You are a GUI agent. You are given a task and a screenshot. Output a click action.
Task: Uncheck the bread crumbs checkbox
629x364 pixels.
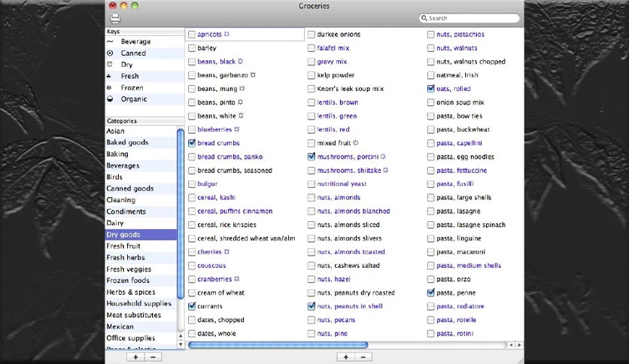[192, 143]
